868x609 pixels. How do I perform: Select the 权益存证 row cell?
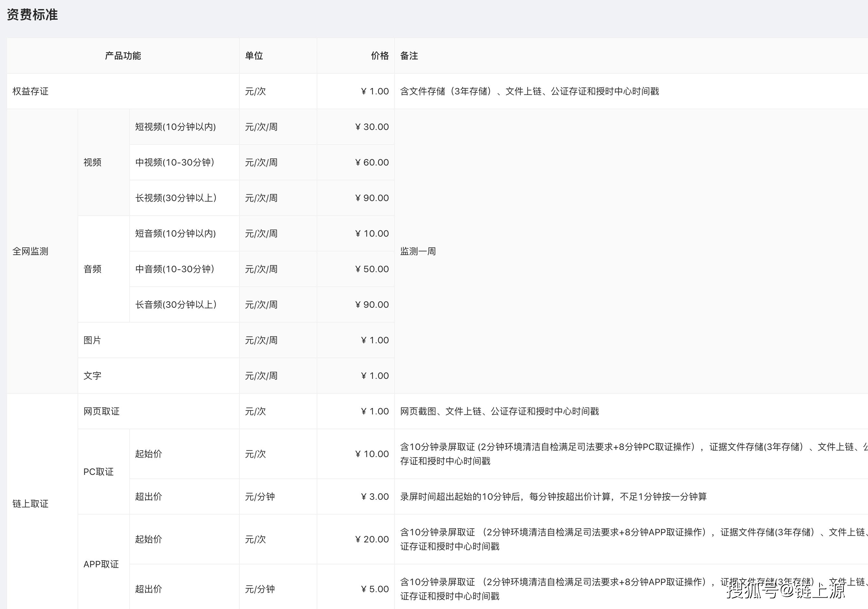point(31,91)
